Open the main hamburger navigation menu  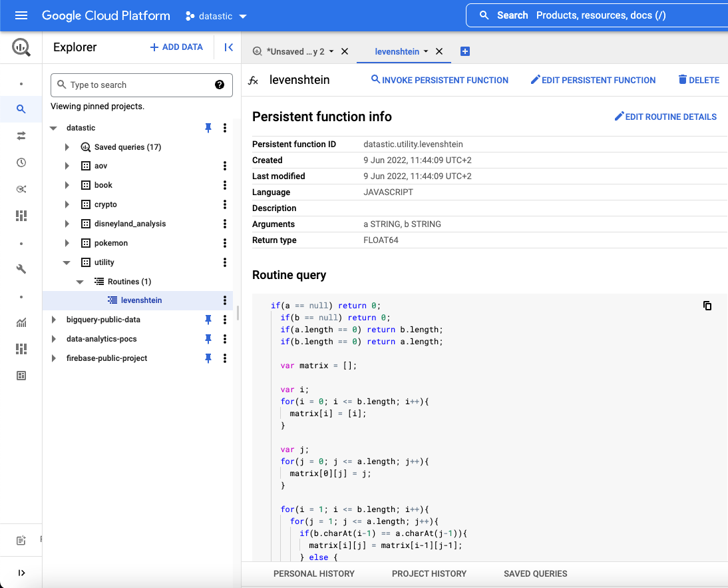21,15
